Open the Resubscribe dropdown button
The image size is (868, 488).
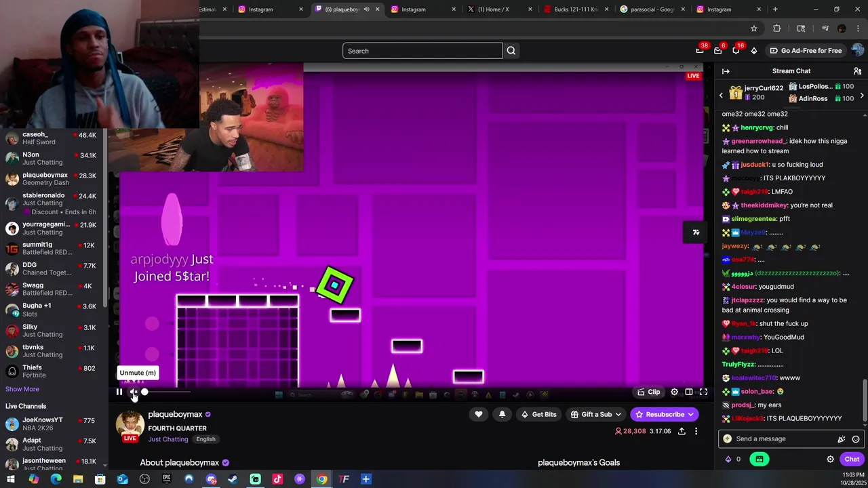(665, 414)
